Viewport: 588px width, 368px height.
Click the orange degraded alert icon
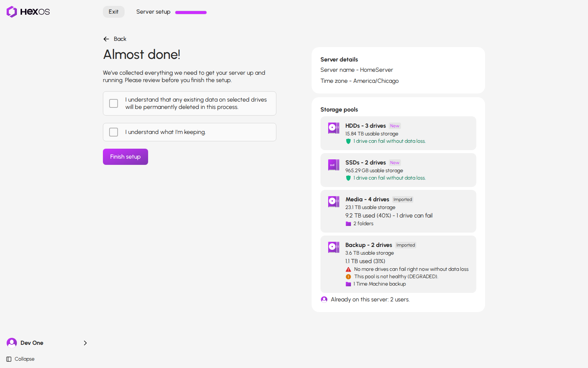[348, 277]
